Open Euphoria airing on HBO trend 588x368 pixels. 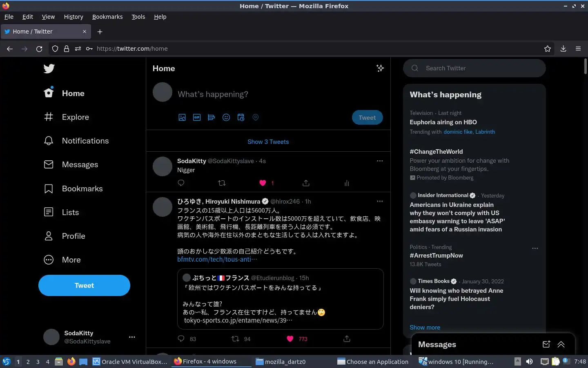tap(443, 122)
